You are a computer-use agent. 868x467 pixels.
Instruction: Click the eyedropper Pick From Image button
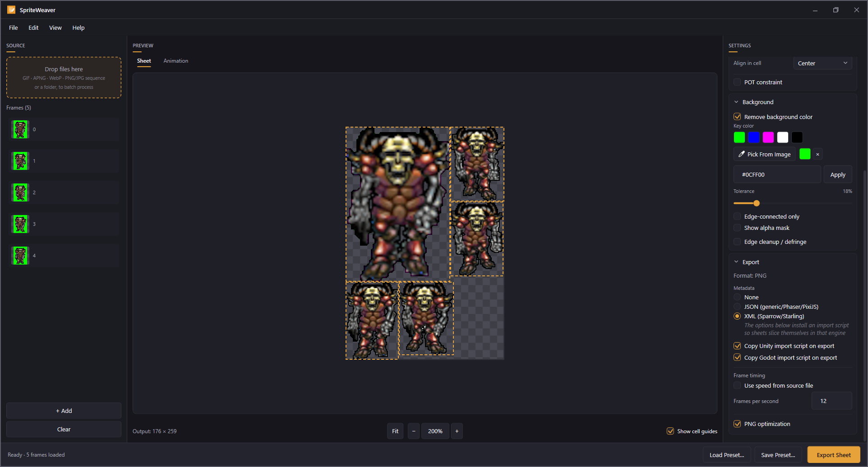tap(764, 154)
